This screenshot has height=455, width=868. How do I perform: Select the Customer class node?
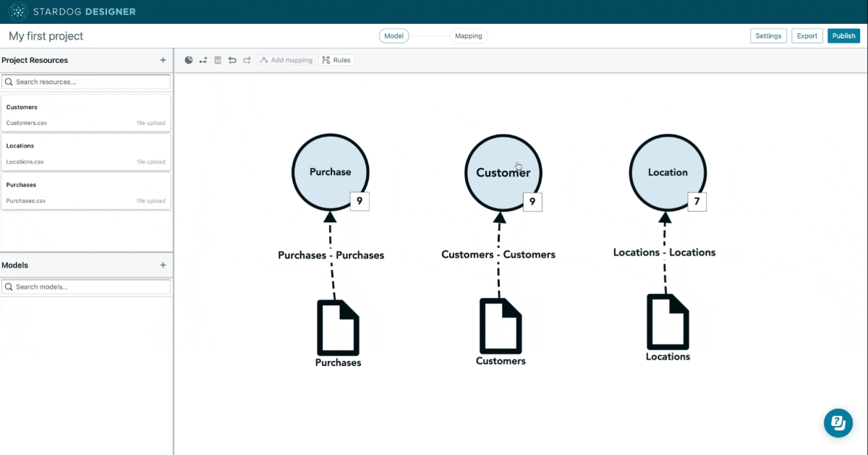coord(503,172)
